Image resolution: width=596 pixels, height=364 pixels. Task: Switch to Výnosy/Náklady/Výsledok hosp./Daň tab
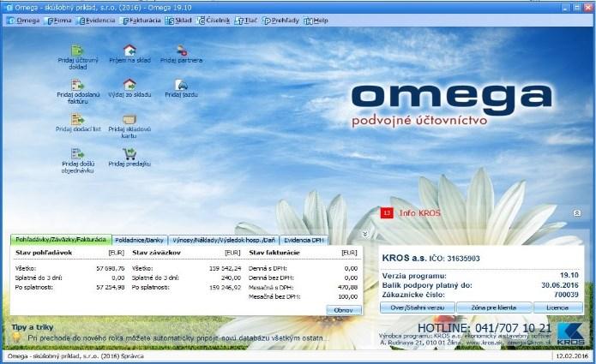224,241
